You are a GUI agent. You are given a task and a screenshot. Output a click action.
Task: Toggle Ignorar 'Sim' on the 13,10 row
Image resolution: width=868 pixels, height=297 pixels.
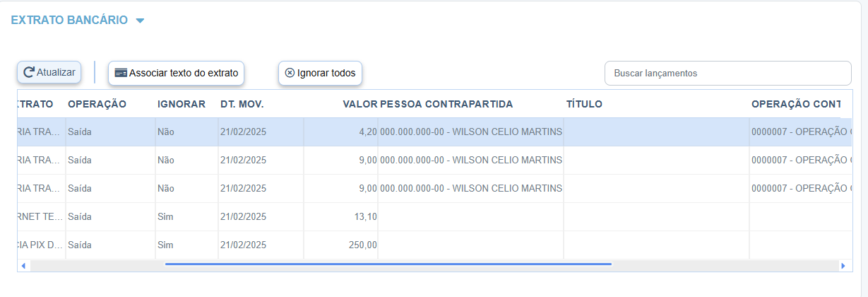[165, 216]
